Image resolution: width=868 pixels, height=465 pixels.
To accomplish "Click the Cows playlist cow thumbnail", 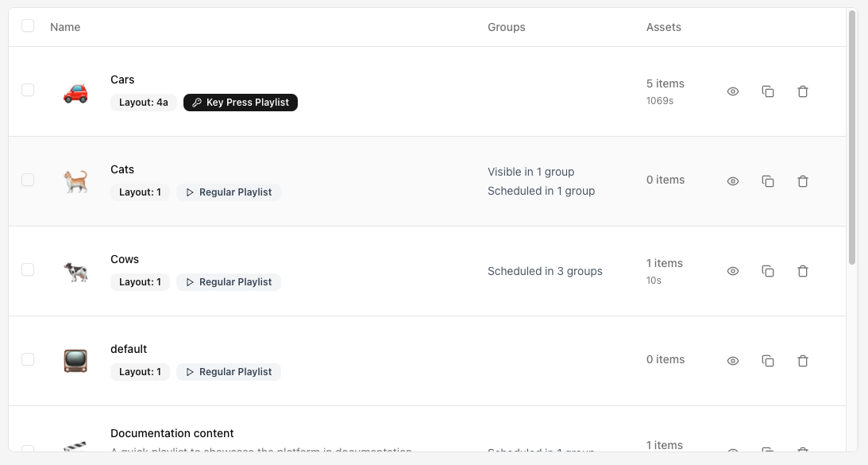I will [75, 272].
